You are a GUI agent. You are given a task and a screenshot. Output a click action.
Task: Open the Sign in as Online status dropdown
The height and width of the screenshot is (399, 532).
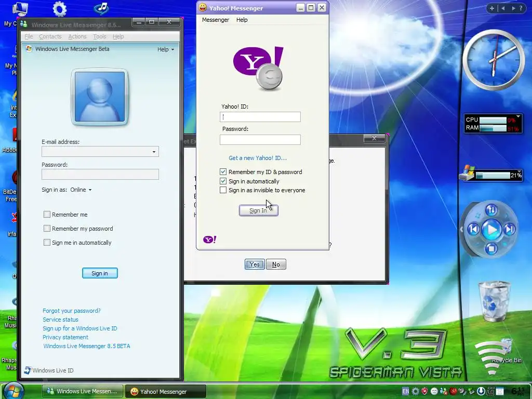pos(81,190)
